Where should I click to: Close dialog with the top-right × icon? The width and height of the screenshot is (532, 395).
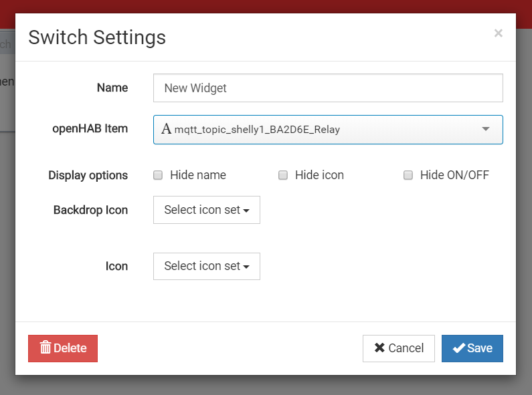(498, 33)
